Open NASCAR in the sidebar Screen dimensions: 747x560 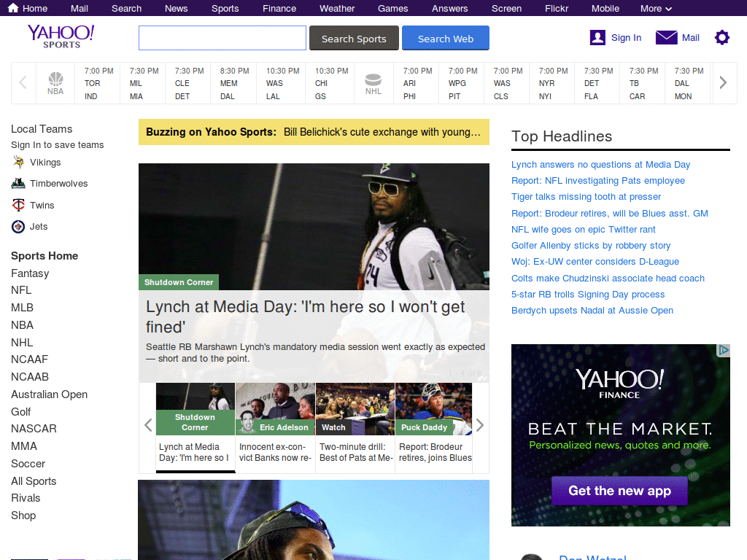tap(34, 429)
